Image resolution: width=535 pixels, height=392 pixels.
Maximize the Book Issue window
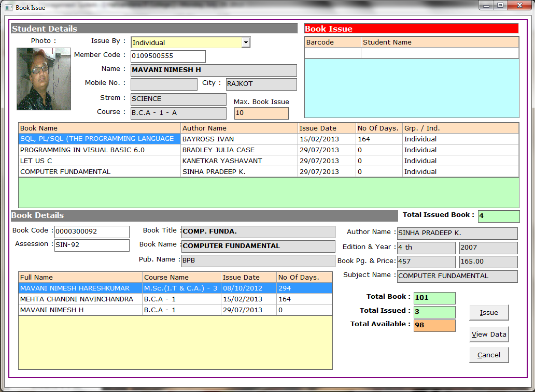(500, 6)
